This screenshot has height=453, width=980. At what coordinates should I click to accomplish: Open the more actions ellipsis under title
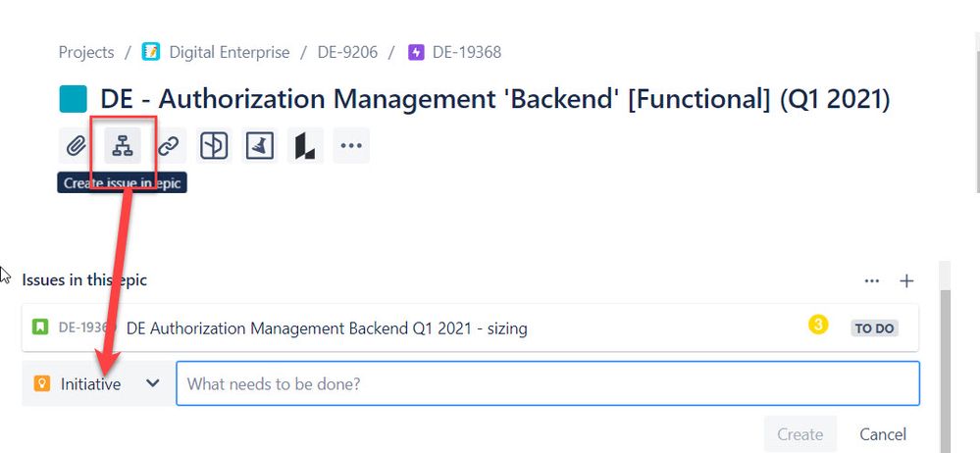click(351, 146)
